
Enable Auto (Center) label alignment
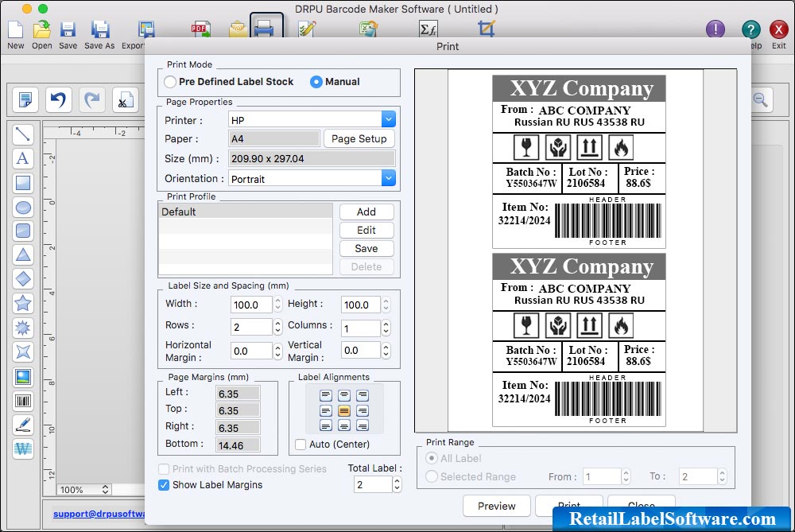pyautogui.click(x=300, y=445)
